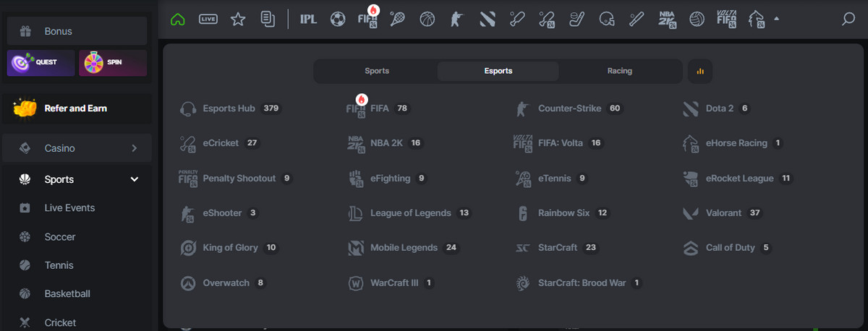This screenshot has width=868, height=331.
Task: Go to Live Events in sidebar
Action: tap(69, 208)
